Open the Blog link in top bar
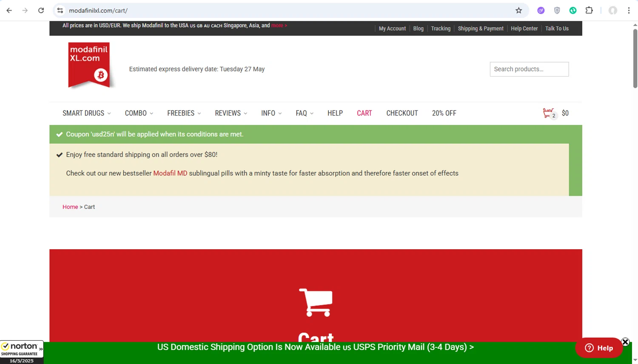Image resolution: width=638 pixels, height=364 pixels. pos(419,28)
